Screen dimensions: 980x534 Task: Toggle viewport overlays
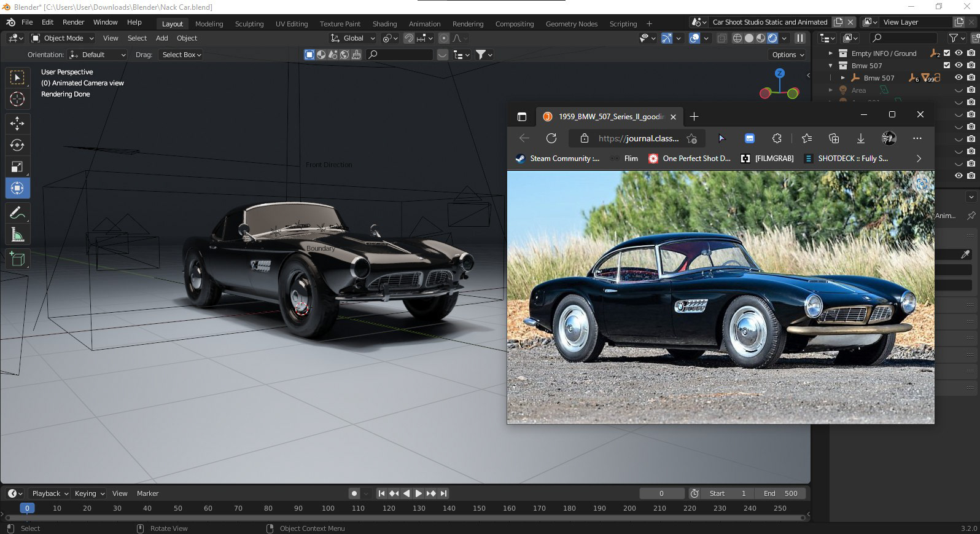(x=694, y=38)
